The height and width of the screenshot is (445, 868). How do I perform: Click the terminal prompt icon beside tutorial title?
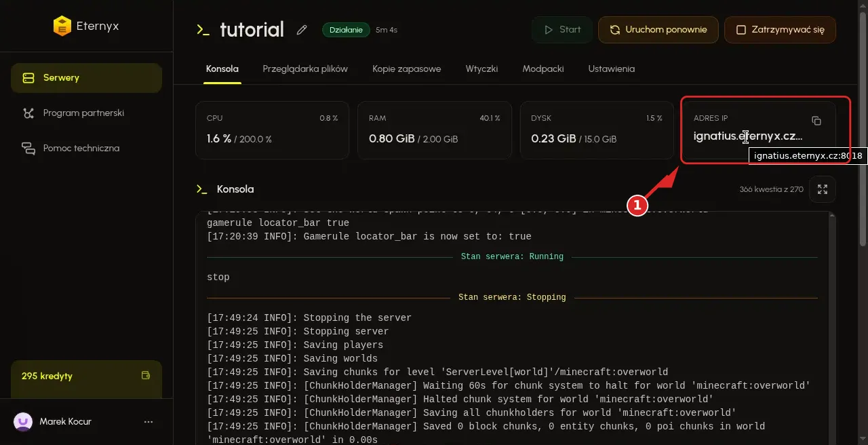(x=202, y=29)
